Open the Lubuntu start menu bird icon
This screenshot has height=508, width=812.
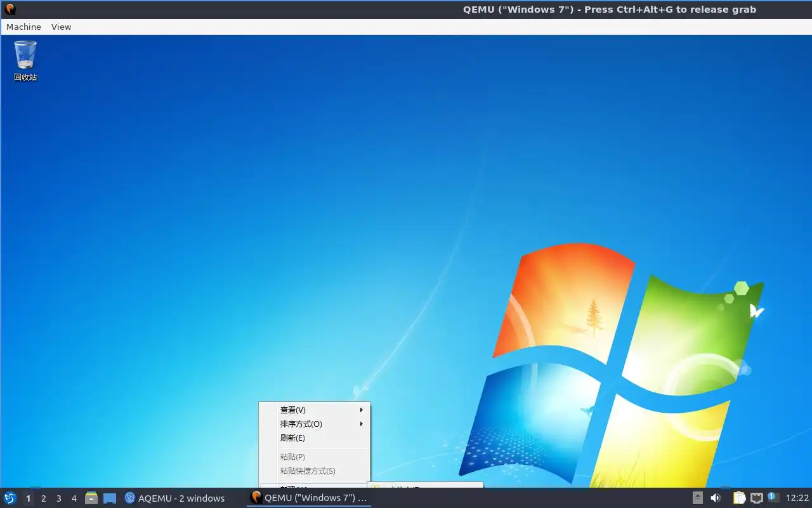10,498
